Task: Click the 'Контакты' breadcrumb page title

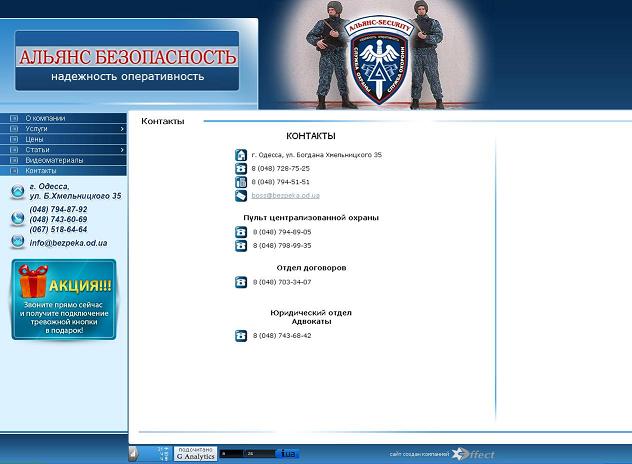Action: tap(162, 121)
